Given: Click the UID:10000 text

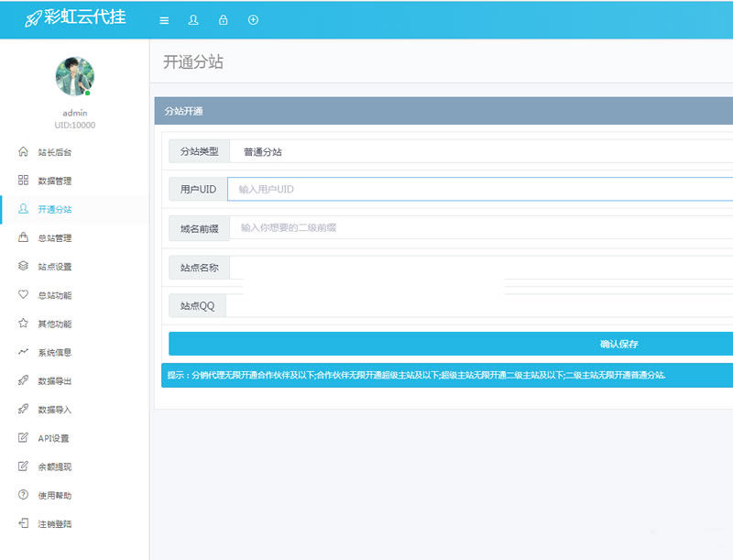Looking at the screenshot, I should pyautogui.click(x=75, y=126).
